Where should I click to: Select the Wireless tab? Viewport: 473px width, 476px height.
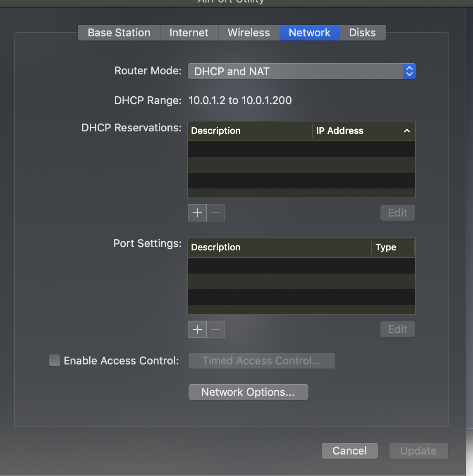coord(249,33)
